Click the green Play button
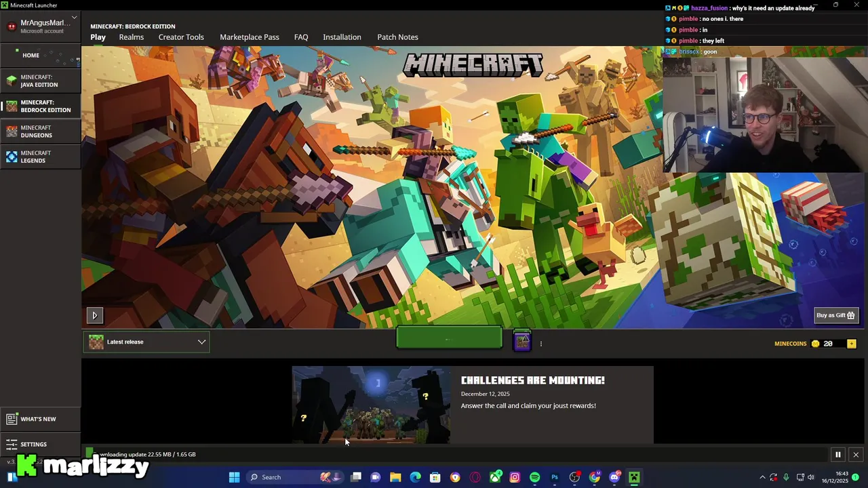Screen dimensions: 868x488 coord(449,338)
